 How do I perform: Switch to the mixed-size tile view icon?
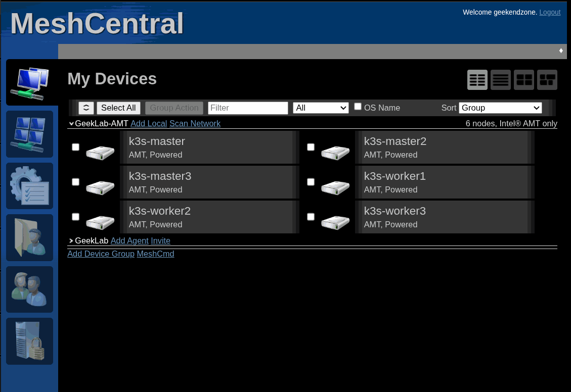coord(547,80)
